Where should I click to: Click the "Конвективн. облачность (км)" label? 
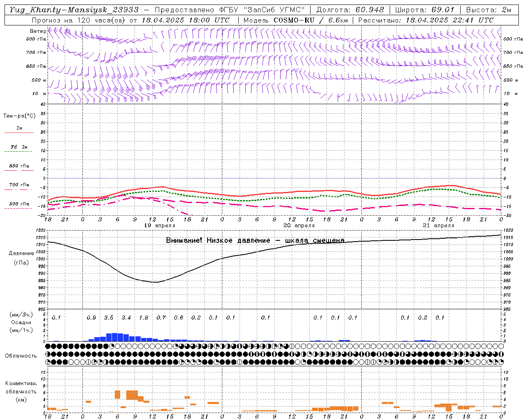click(x=21, y=391)
